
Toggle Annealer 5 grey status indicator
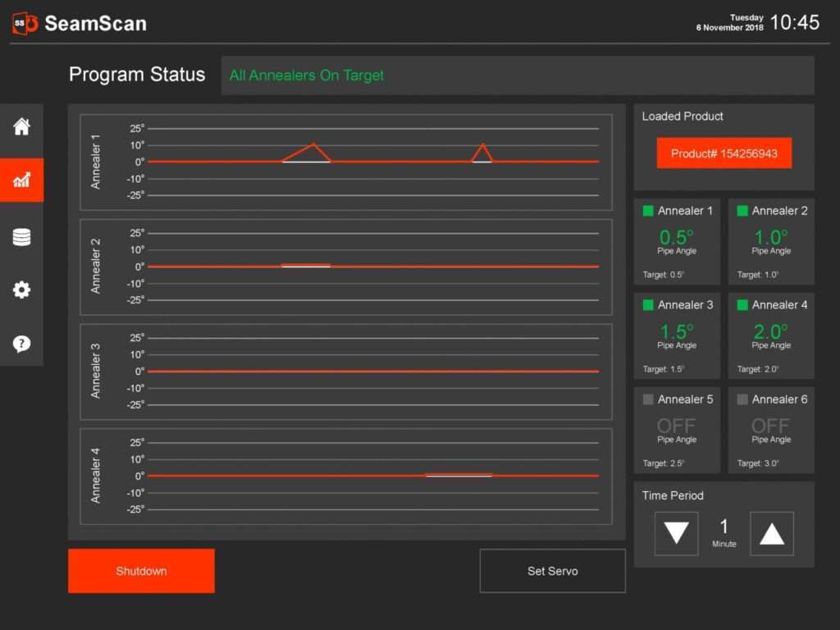[648, 399]
